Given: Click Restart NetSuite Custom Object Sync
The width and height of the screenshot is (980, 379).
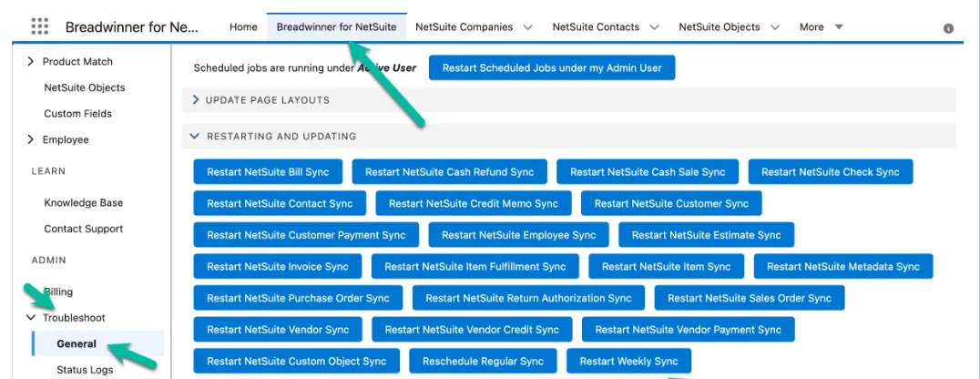Looking at the screenshot, I should click(297, 362).
